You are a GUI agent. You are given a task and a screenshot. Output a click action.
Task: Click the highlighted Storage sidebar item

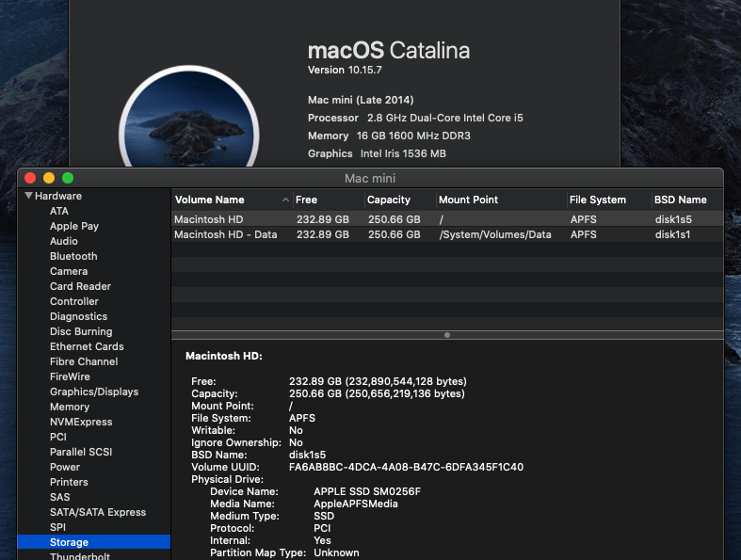(93, 542)
